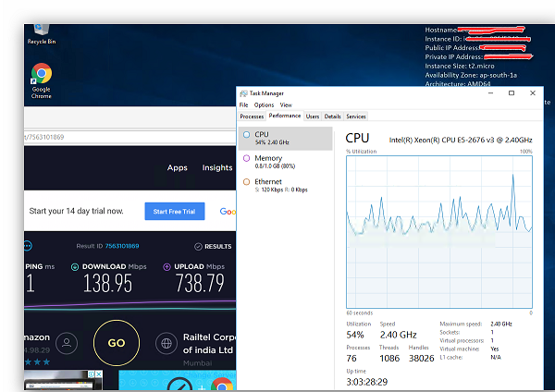Click the Railtel Corp of india Ltd server name
Screen dimensions: 555x392
209,344
